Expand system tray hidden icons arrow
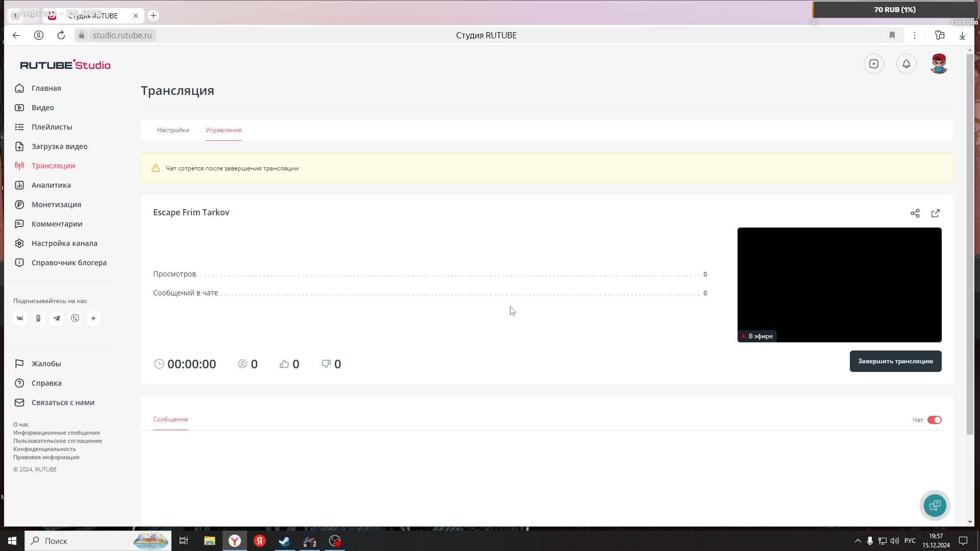 [x=857, y=541]
